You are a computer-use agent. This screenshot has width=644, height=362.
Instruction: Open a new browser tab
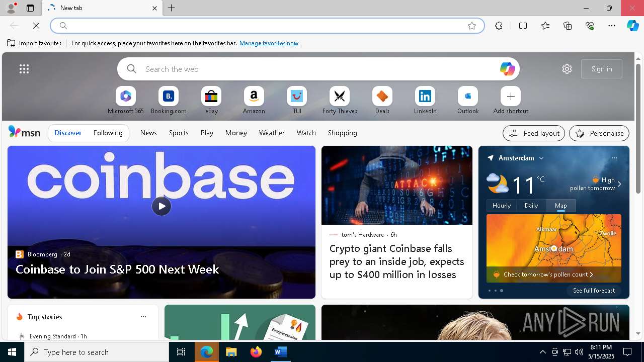coord(172,8)
